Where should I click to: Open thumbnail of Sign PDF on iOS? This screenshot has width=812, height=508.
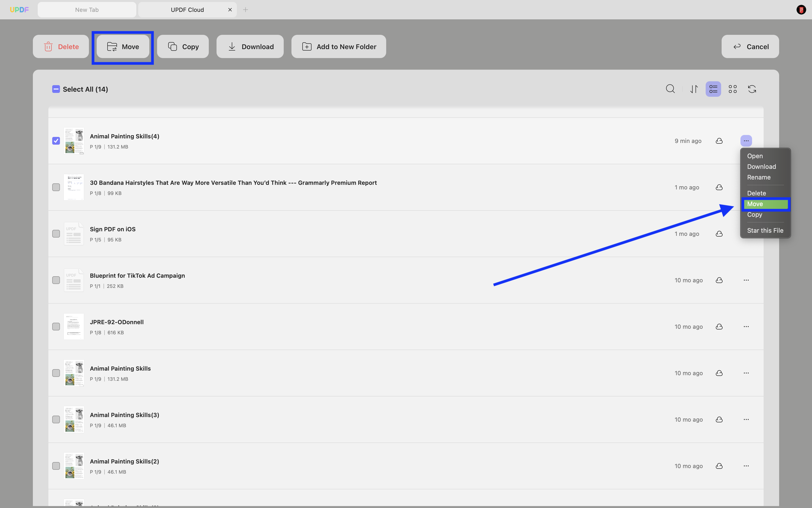coord(74,233)
